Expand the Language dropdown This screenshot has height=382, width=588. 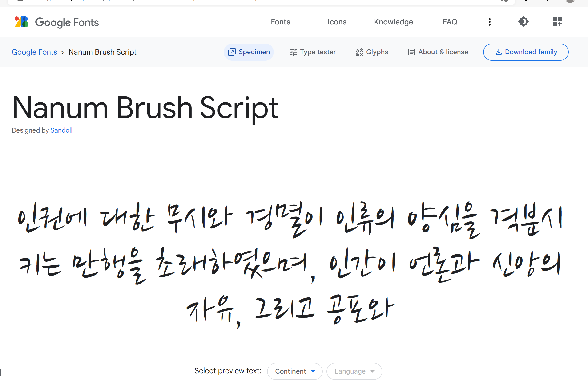[354, 371]
